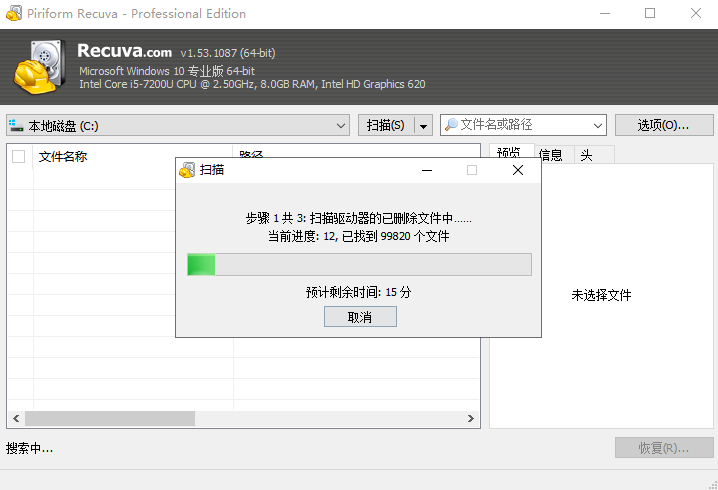Click the drive icon next to 本地磁盘 (C:)
Image resolution: width=718 pixels, height=490 pixels.
tap(16, 125)
